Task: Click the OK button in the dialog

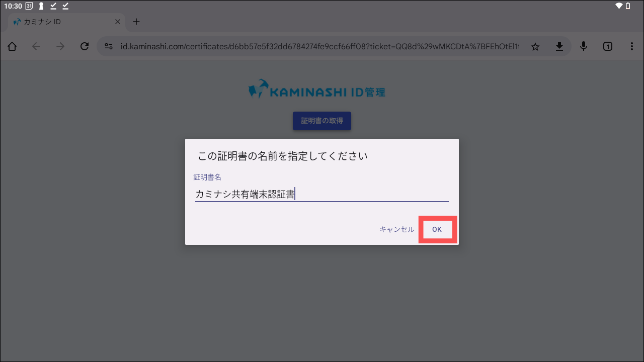Action: (x=437, y=229)
